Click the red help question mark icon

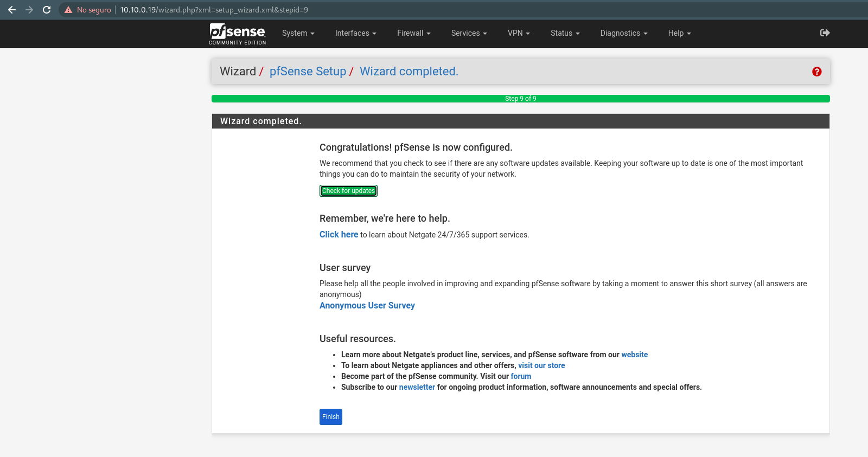816,72
